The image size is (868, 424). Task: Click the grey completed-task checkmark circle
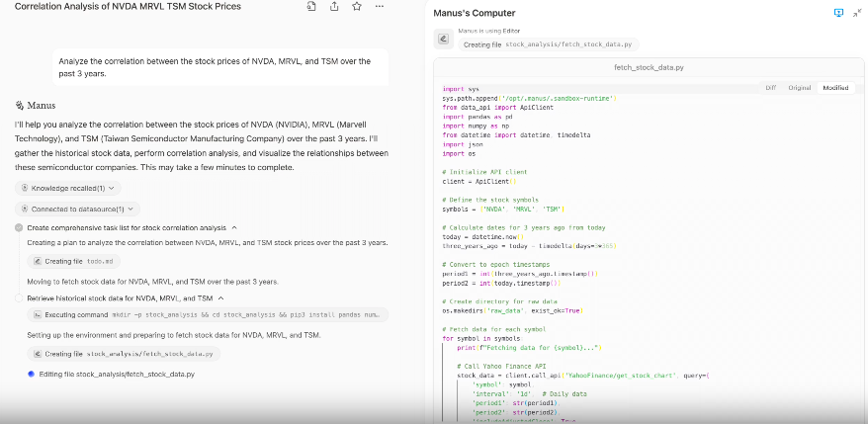[x=19, y=227]
